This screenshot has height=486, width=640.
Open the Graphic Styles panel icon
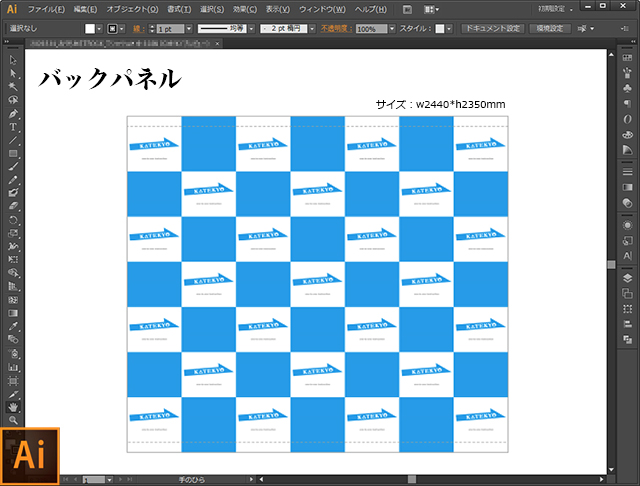tap(627, 241)
